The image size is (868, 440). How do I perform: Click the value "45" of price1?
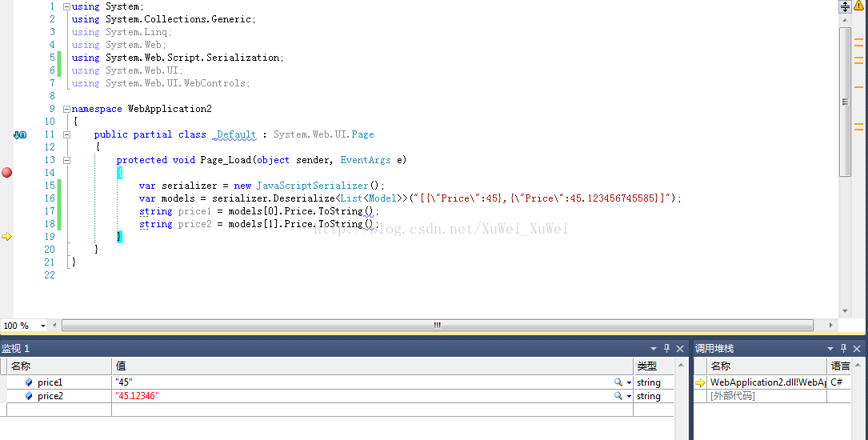point(124,382)
